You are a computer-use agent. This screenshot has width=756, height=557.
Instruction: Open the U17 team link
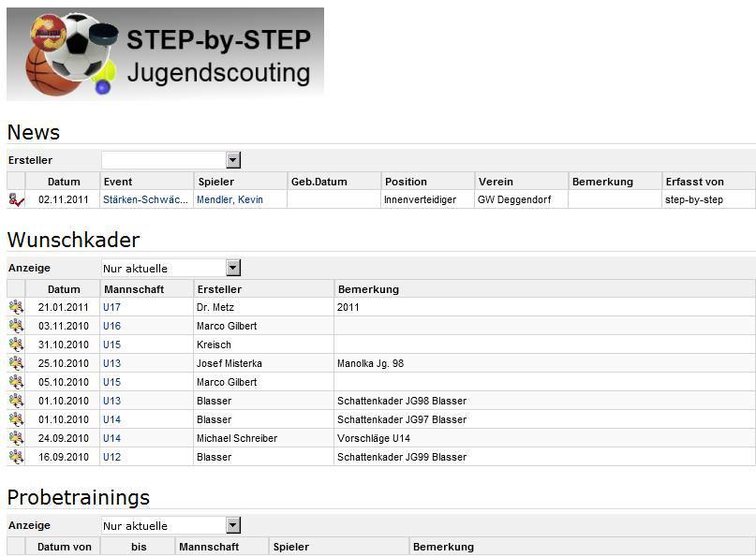click(x=111, y=307)
